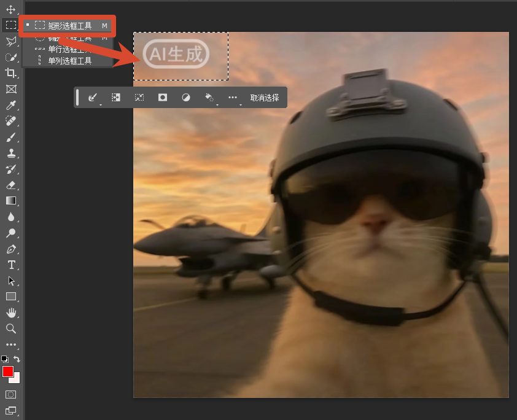Select the Gradient tool
517x420 pixels.
point(11,201)
